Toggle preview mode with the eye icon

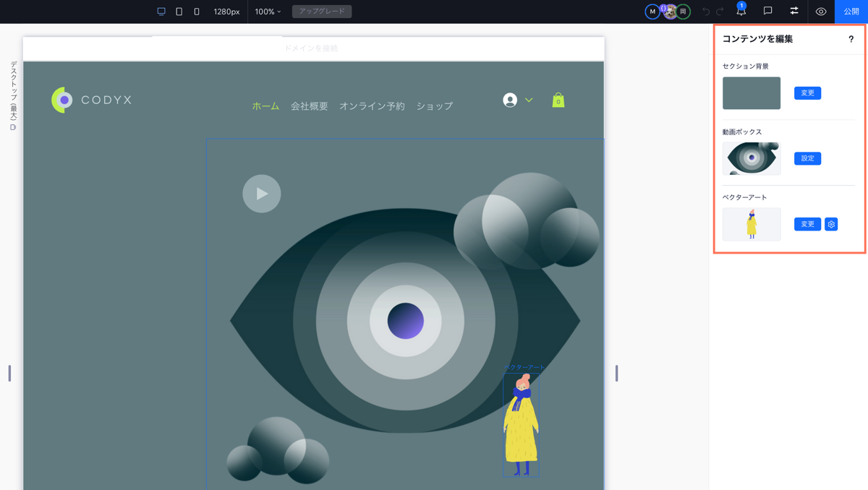click(x=821, y=12)
